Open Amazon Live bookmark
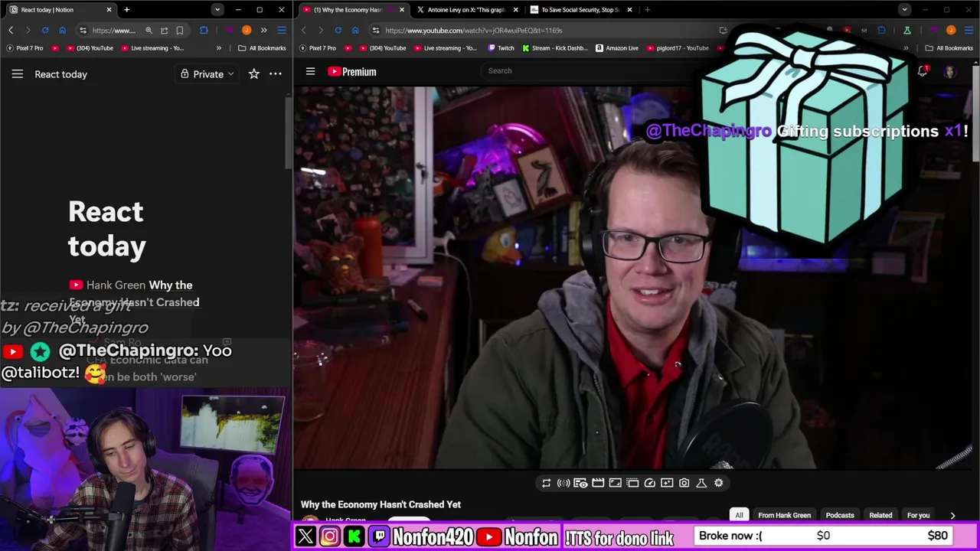Viewport: 980px width, 551px height. (x=616, y=48)
